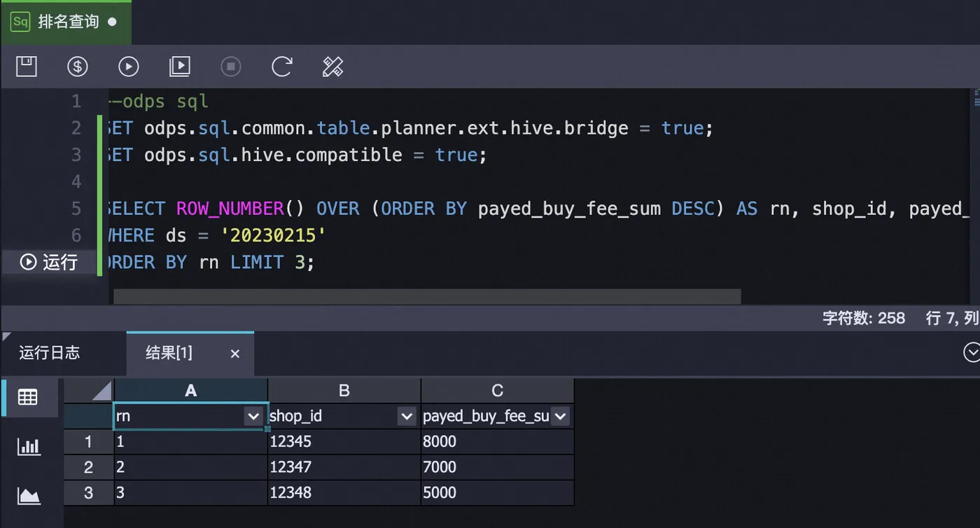Select the shop_id cell 12345

344,442
